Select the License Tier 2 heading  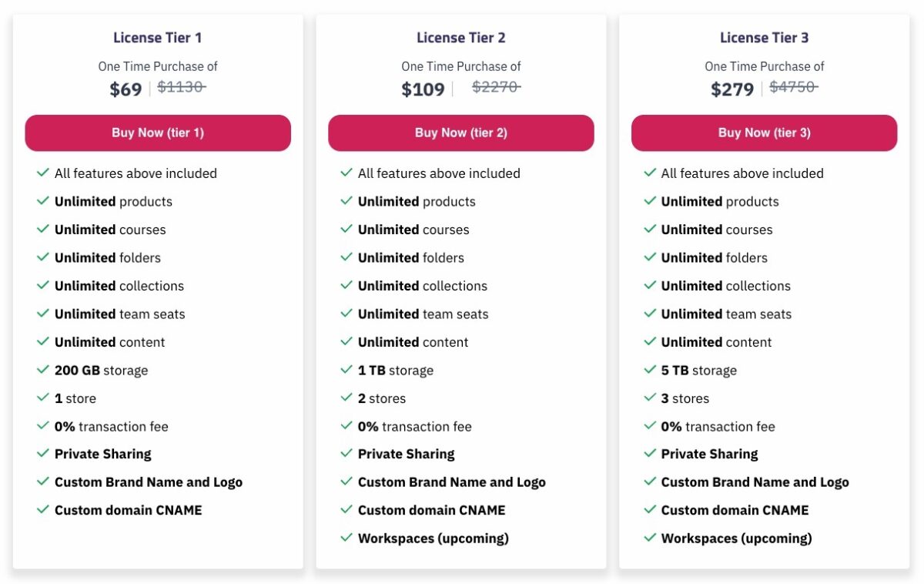pos(461,38)
